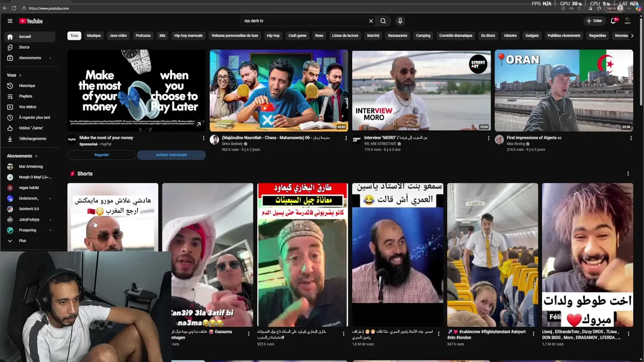Click the browser address bar URL

[49, 8]
